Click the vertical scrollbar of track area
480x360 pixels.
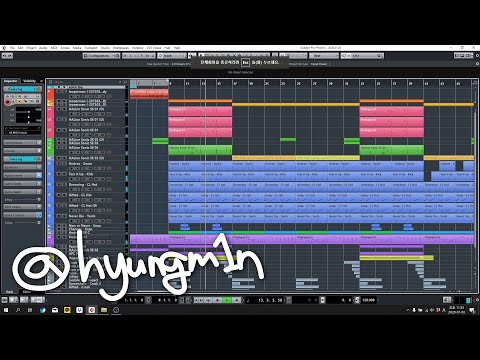[x=476, y=180]
